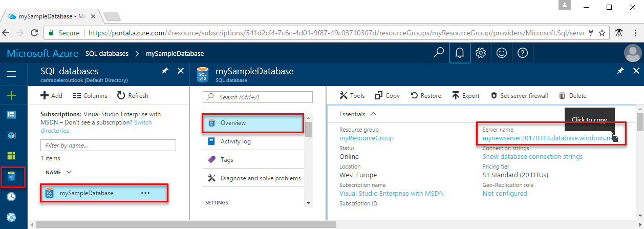Click the green plus New resource icon
This screenshot has width=644, height=229.
coord(11,95)
